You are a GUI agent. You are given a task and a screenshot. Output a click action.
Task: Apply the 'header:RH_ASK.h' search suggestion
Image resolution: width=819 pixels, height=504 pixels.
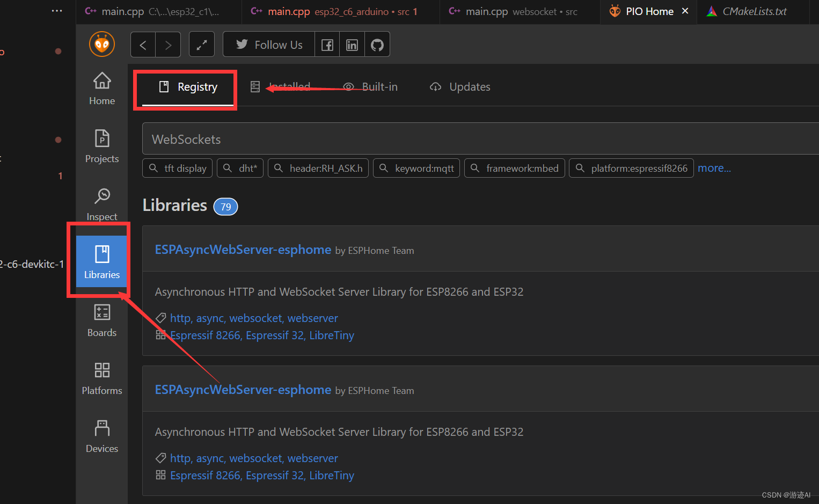(318, 168)
